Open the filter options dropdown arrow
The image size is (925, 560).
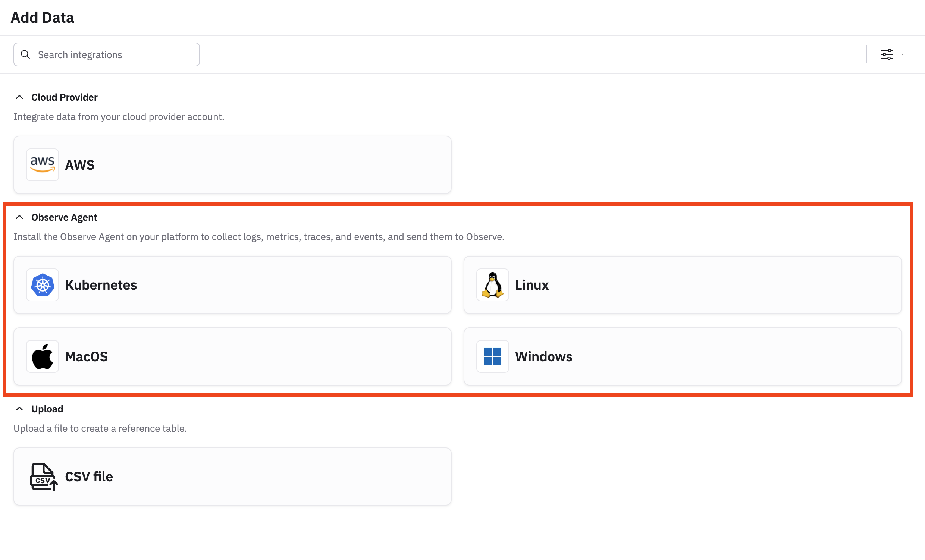pos(903,54)
